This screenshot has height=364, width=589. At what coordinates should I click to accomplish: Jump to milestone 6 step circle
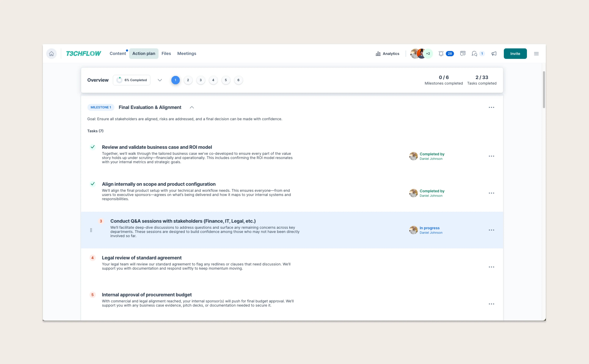pos(238,80)
